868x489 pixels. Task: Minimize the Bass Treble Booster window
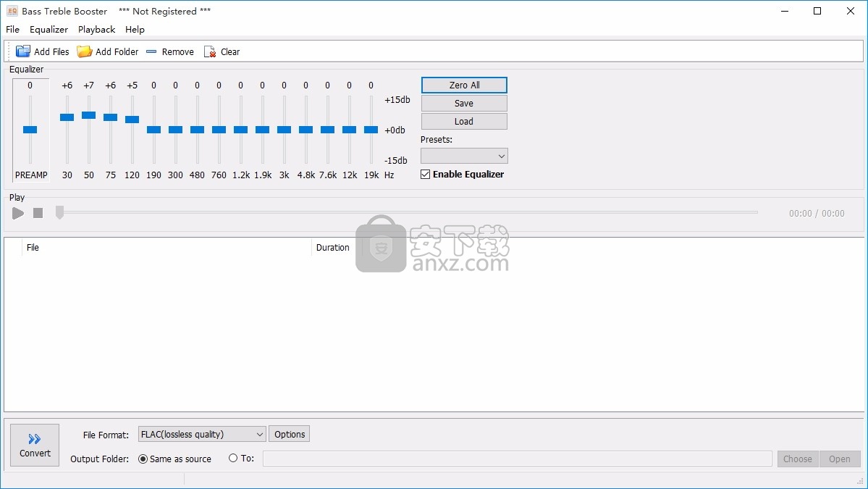coord(785,11)
